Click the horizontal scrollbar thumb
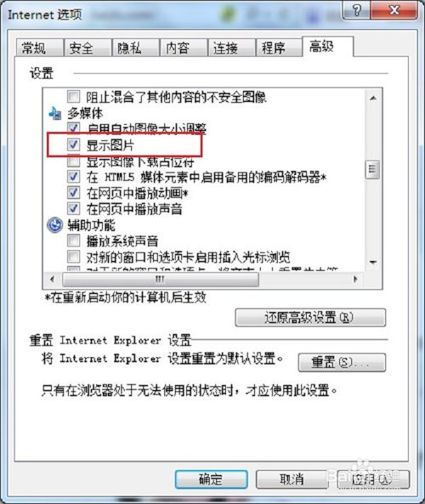 160,279
